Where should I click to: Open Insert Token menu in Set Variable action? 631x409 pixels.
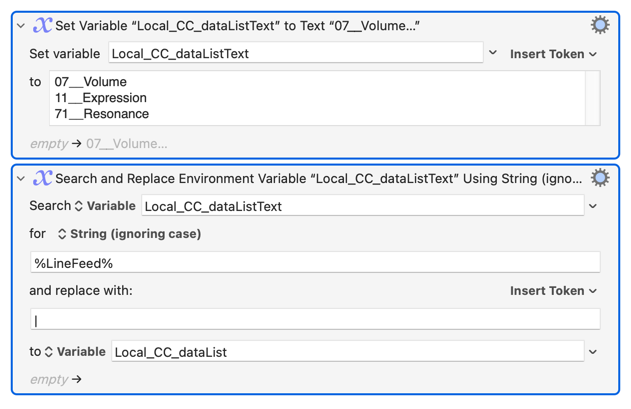[x=553, y=54]
